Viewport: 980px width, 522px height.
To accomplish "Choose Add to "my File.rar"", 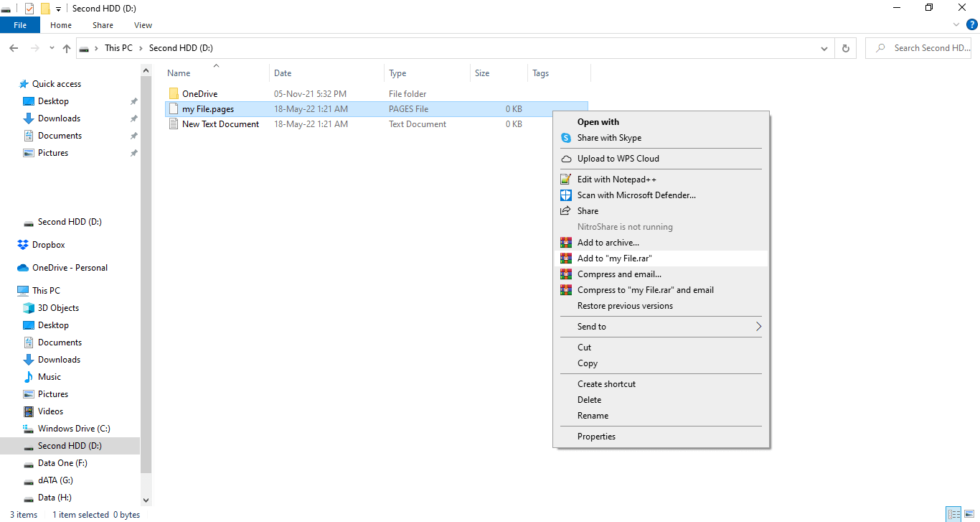I will point(614,258).
